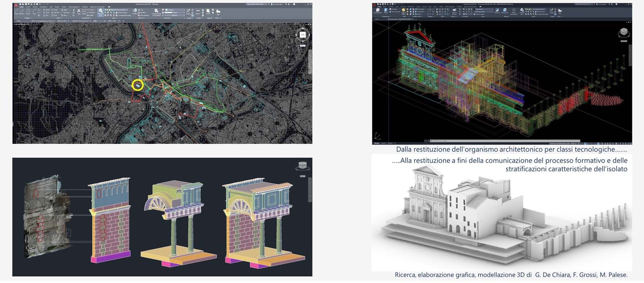Click the ViewCube in the wireframe model viewport
The width and height of the screenshot is (644, 283).
tap(623, 32)
